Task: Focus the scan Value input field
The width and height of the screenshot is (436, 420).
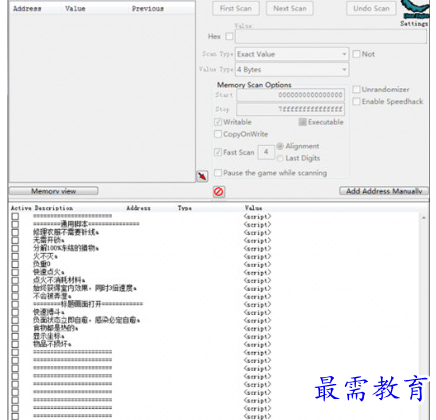Action: [x=331, y=36]
